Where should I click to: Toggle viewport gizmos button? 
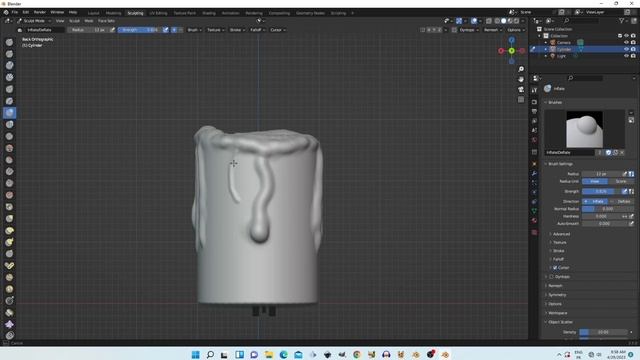click(x=459, y=21)
